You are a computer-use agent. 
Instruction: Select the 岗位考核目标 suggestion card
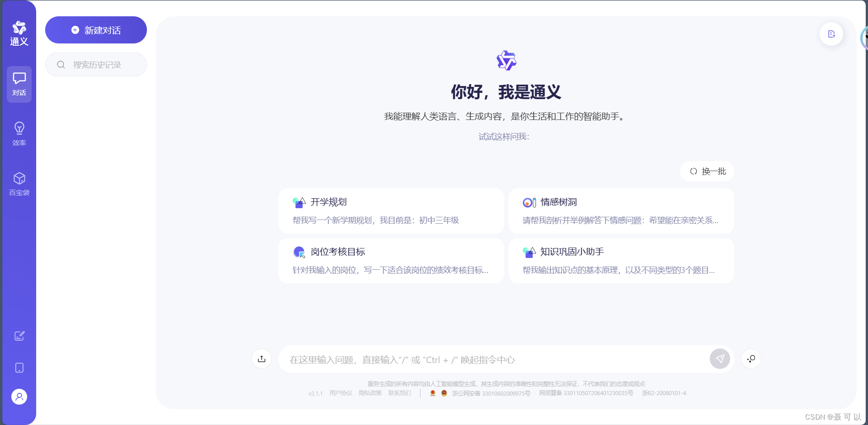(391, 261)
